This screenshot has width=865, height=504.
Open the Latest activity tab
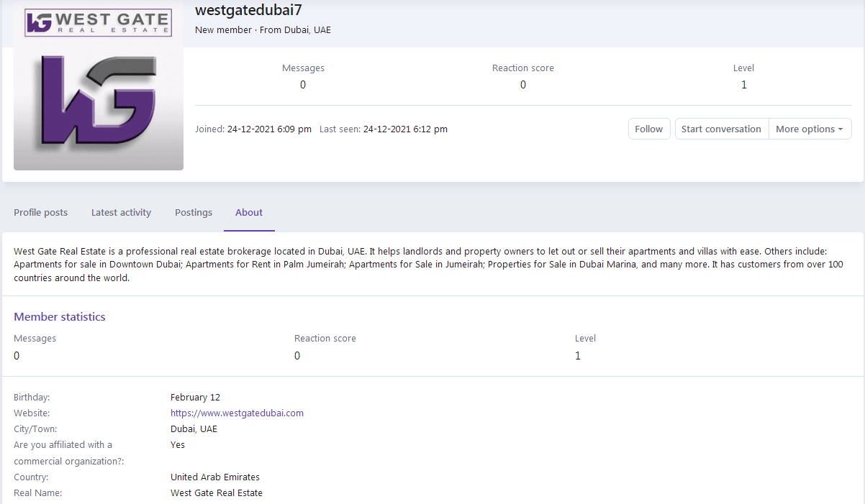tap(121, 212)
